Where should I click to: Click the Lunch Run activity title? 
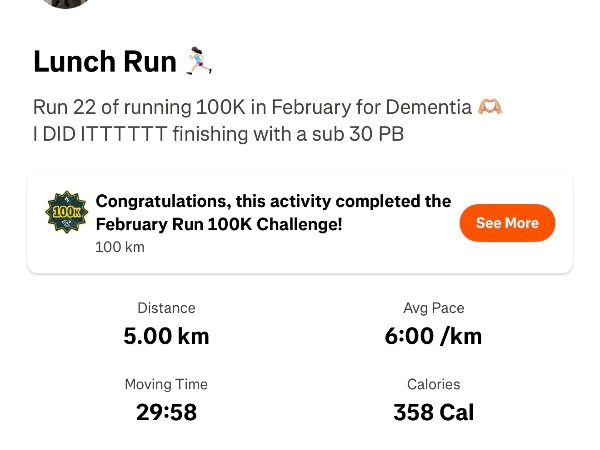106,62
